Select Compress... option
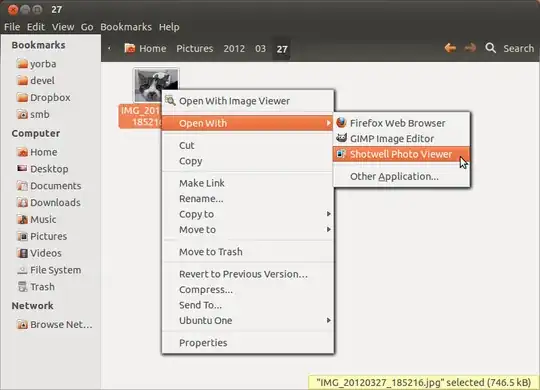This screenshot has width=540, height=390. pos(248,289)
